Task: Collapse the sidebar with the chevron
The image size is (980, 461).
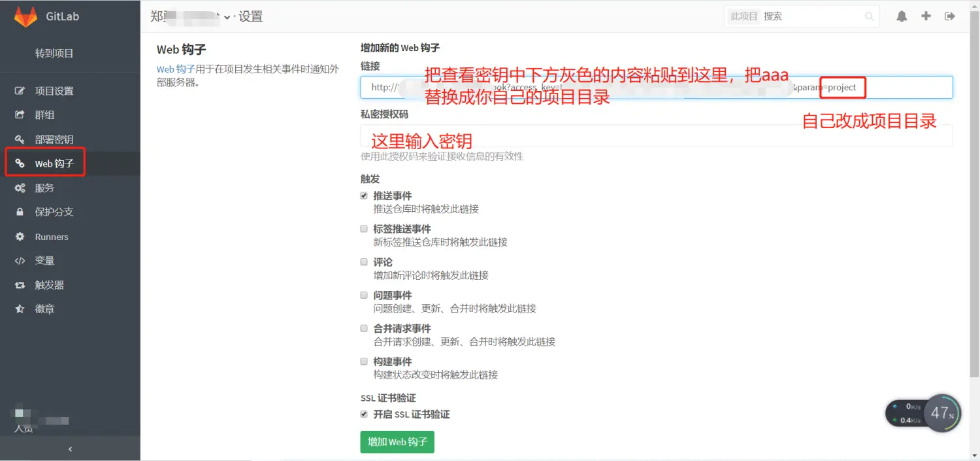Action: point(70,449)
